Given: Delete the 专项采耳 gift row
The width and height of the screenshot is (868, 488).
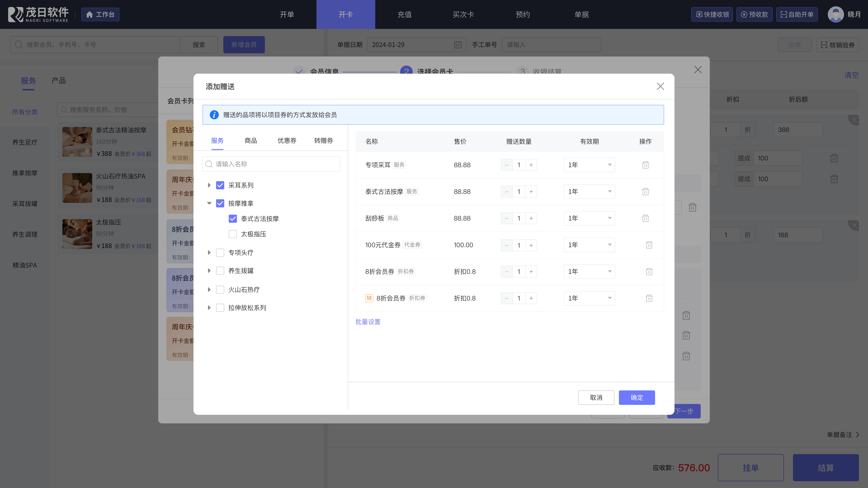Looking at the screenshot, I should point(645,165).
